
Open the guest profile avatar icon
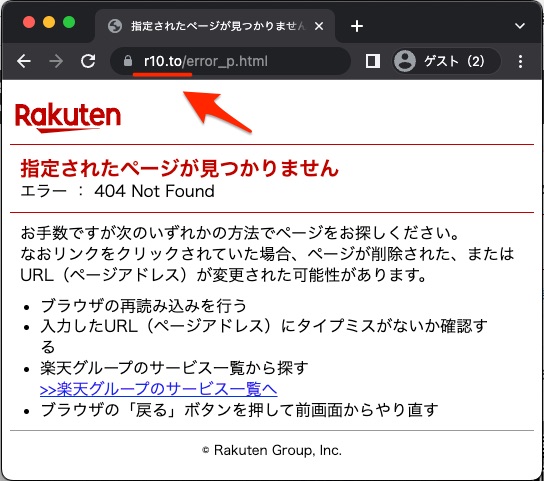pos(405,61)
